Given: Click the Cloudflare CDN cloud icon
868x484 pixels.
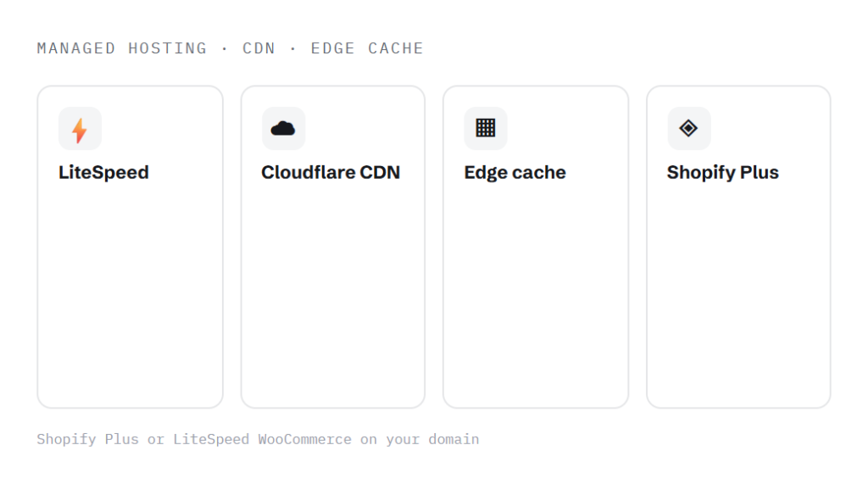Looking at the screenshot, I should (283, 129).
